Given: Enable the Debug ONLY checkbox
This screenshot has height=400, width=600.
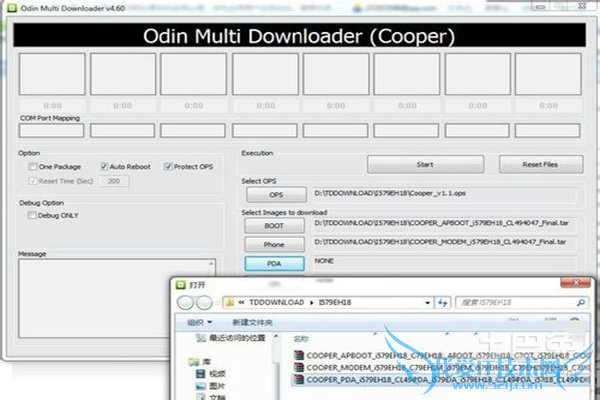Looking at the screenshot, I should (32, 216).
